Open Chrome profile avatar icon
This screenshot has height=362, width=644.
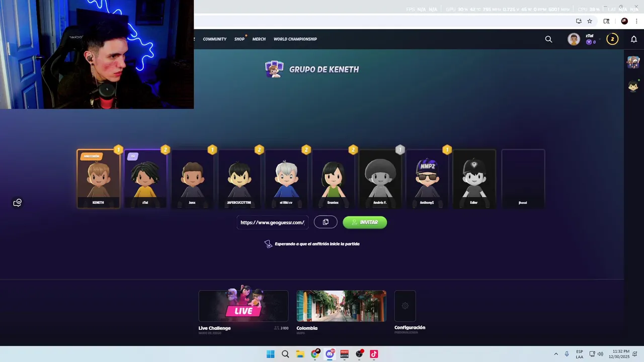(624, 21)
